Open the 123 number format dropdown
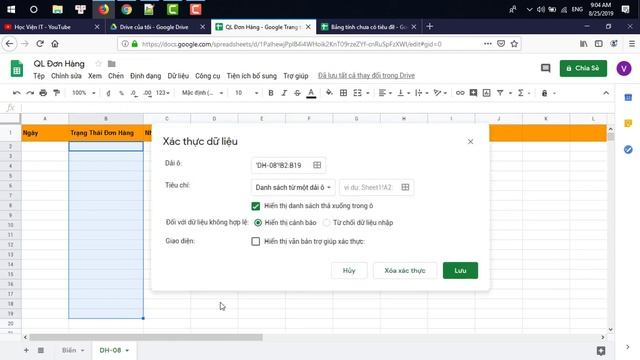The width and height of the screenshot is (640, 360). tap(162, 93)
